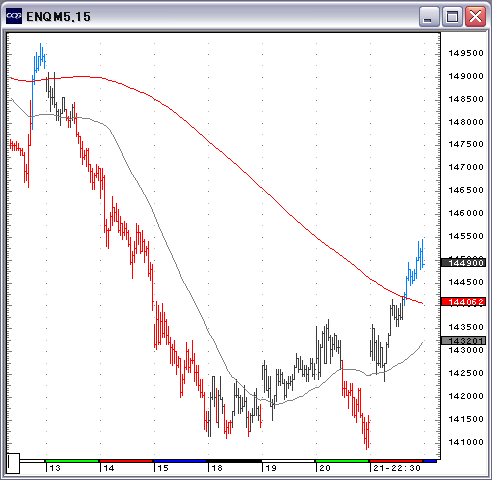This screenshot has width=492, height=480.
Task: Click the 141500 price axis label
Action: coord(466,419)
